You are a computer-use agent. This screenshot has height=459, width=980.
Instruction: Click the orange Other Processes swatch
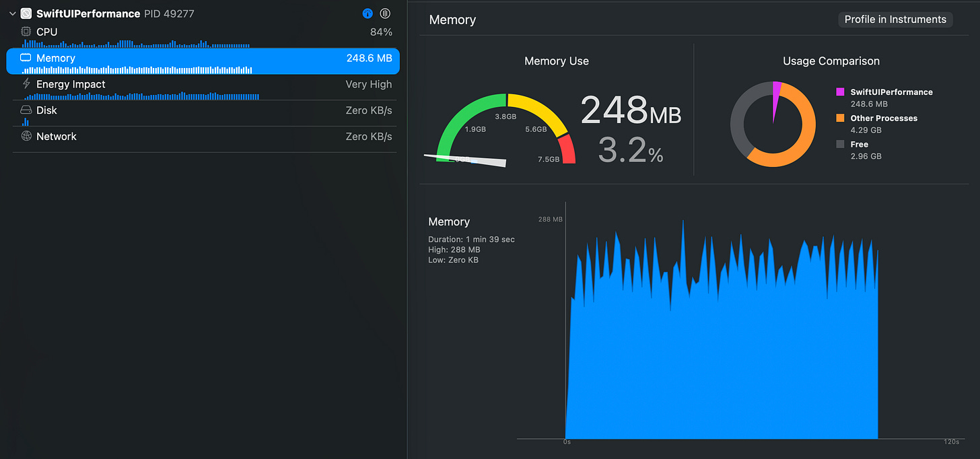point(840,118)
